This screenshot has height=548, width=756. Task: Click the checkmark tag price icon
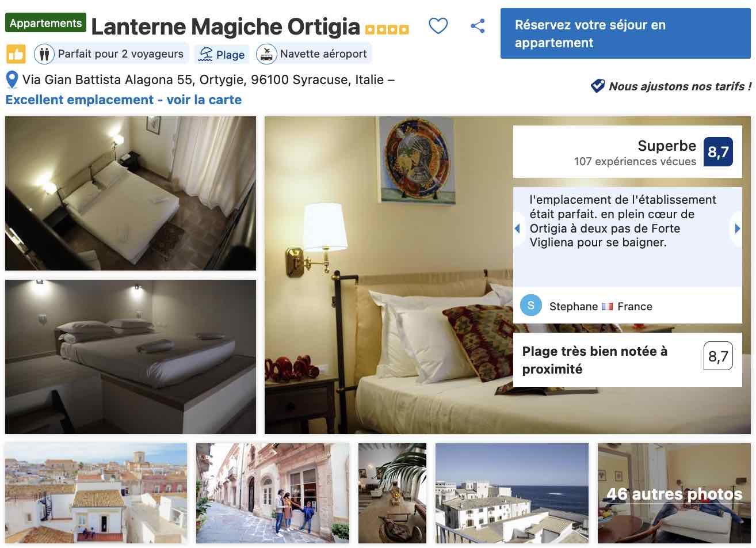598,86
